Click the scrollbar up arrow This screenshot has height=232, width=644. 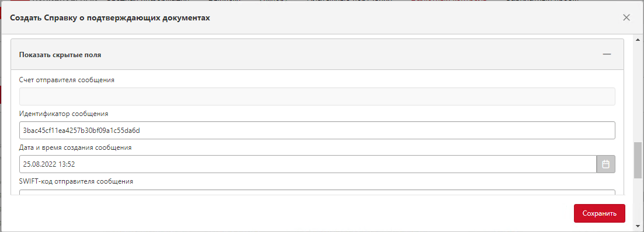tap(638, 40)
